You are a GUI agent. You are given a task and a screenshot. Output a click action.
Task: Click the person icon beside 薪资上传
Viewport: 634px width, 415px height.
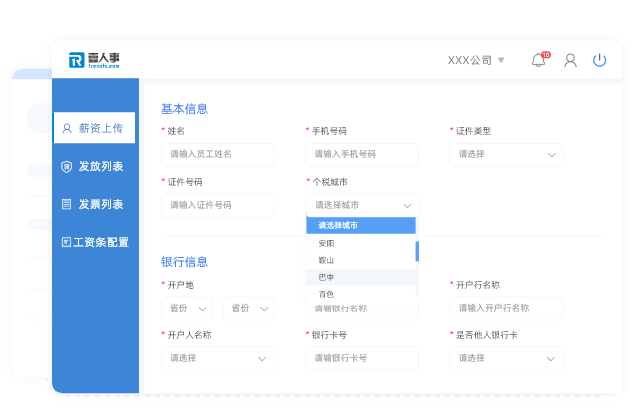pos(67,128)
